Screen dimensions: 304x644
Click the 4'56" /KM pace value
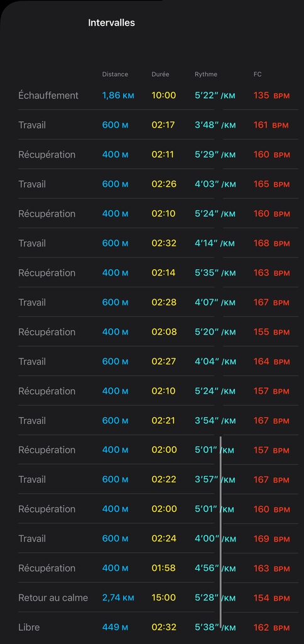point(215,568)
